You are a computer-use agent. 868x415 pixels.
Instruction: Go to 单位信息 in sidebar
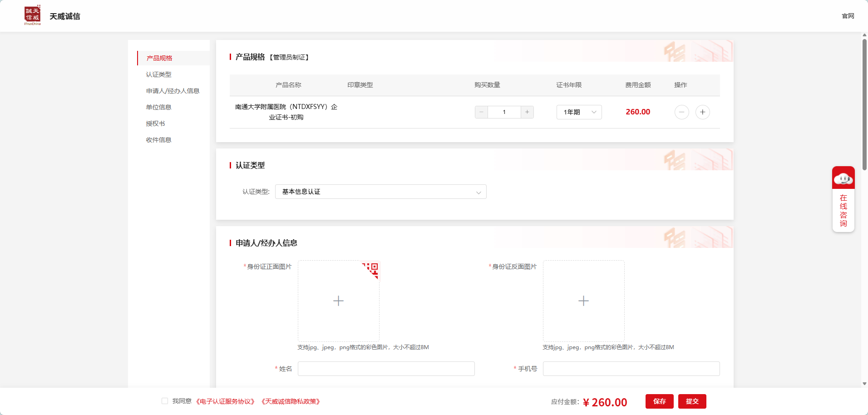[x=158, y=107]
